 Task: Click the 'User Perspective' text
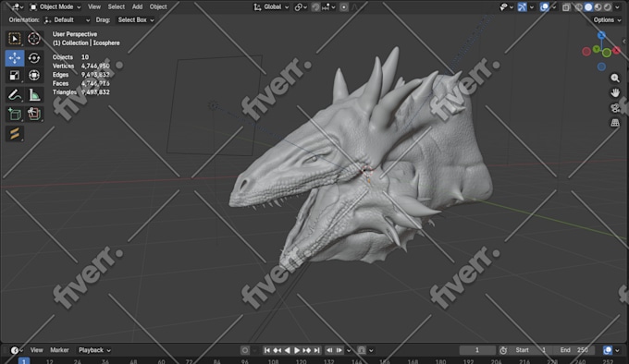75,34
